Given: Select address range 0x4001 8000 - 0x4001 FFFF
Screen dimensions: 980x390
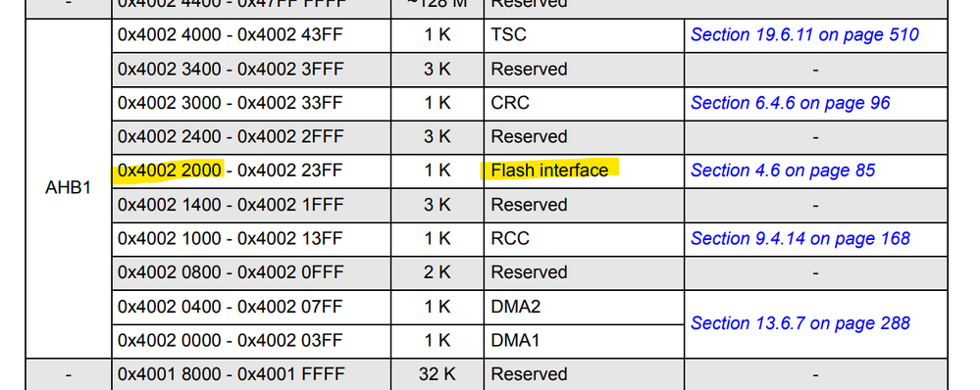Looking at the screenshot, I should (232, 373).
